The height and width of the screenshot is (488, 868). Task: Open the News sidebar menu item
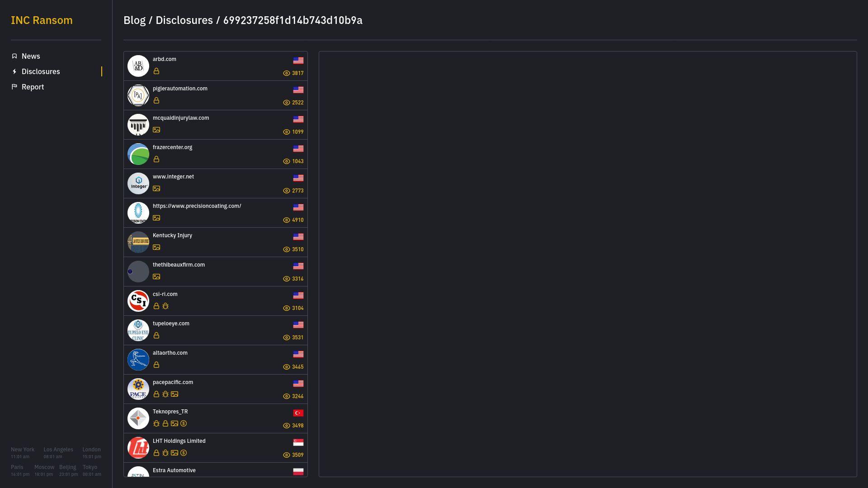pyautogui.click(x=31, y=56)
